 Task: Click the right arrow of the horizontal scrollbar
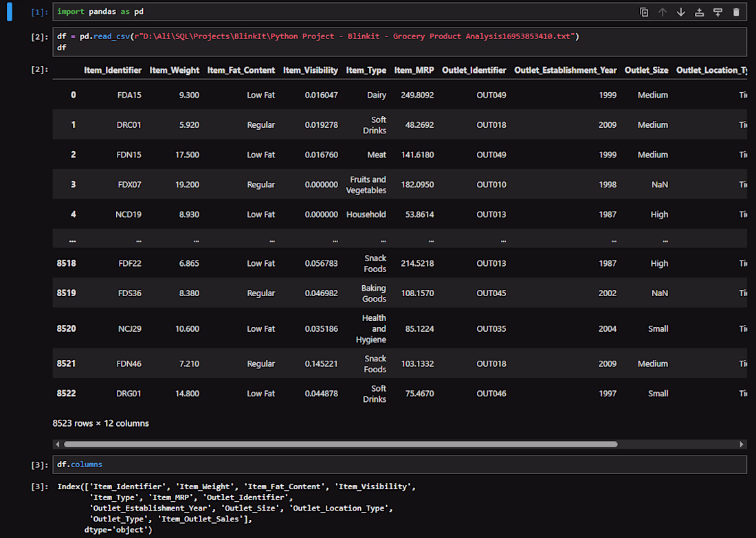742,444
